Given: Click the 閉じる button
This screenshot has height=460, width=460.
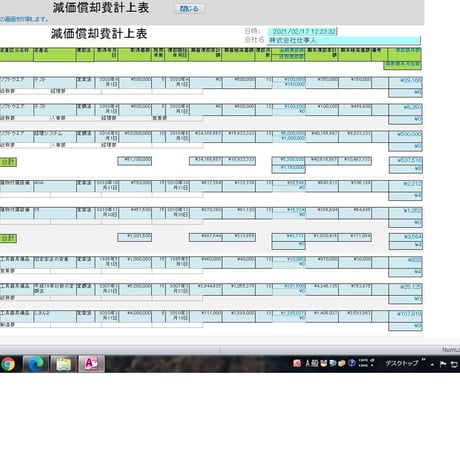Looking at the screenshot, I should (189, 9).
